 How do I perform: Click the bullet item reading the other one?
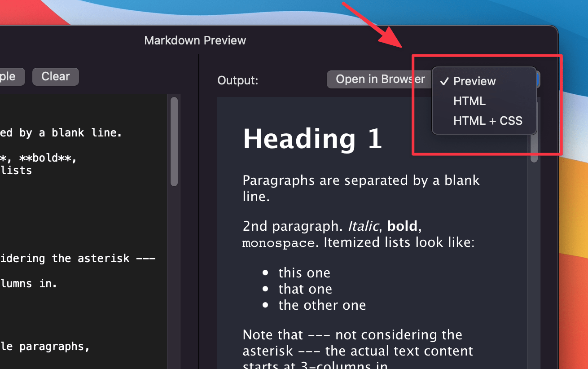tap(322, 305)
